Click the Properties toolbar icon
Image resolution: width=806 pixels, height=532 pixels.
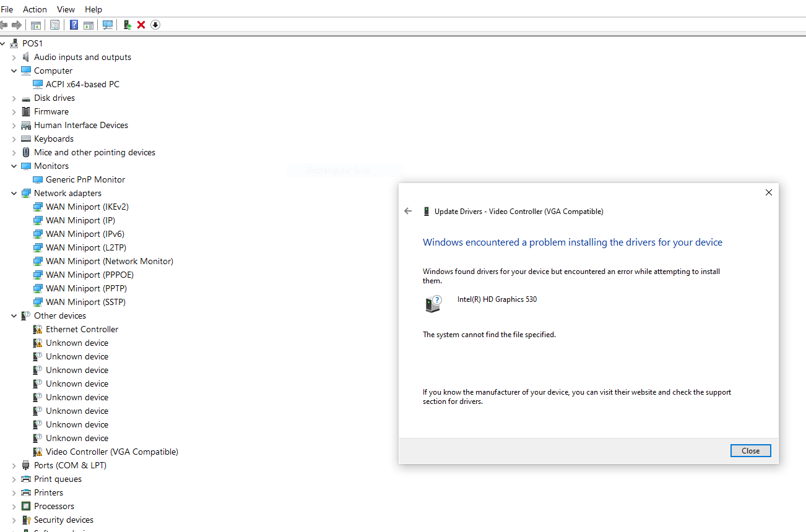(55, 25)
